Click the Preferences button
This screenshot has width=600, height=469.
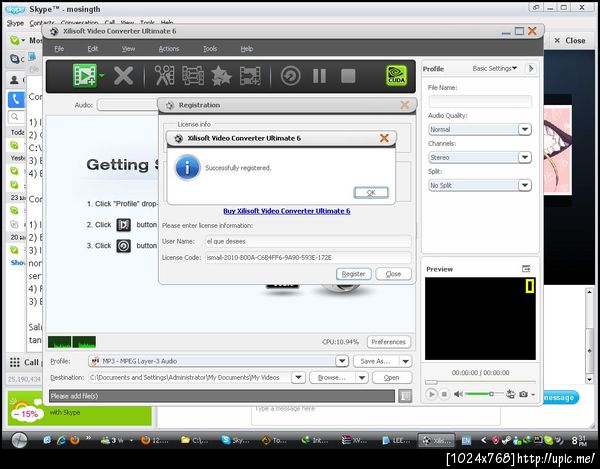pos(388,342)
